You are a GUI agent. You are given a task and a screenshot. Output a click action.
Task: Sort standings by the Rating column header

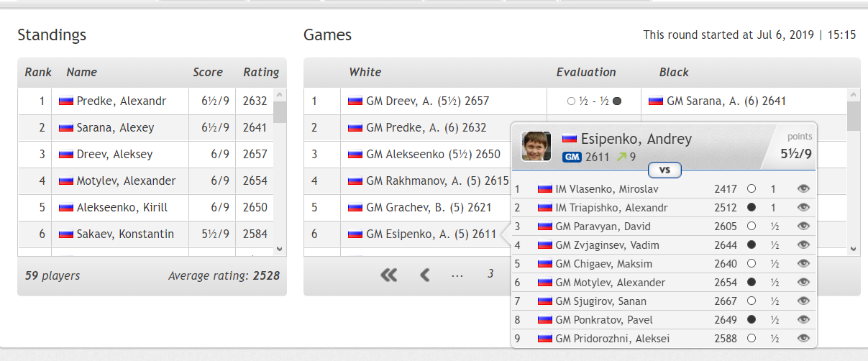click(261, 72)
